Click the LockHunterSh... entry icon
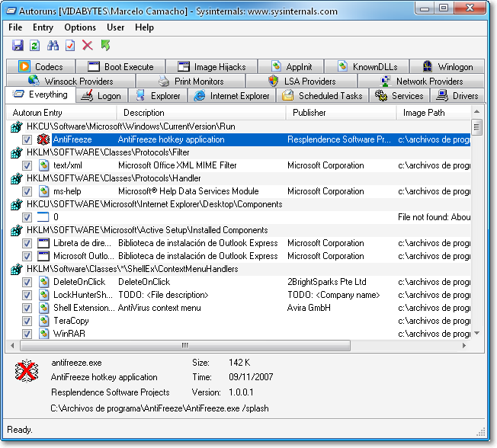Viewport: 497px width, 448px height. pos(43,295)
